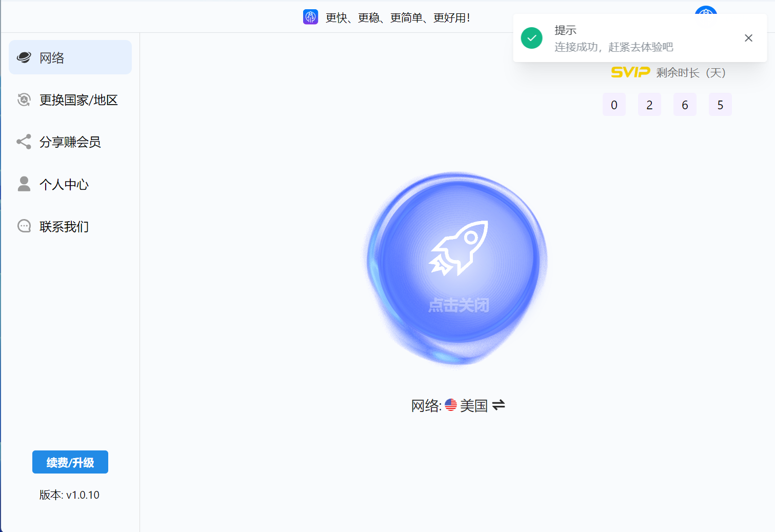Viewport: 775px width, 532px height.
Task: Click the 点击关闭 label on the orb
Action: click(x=459, y=305)
